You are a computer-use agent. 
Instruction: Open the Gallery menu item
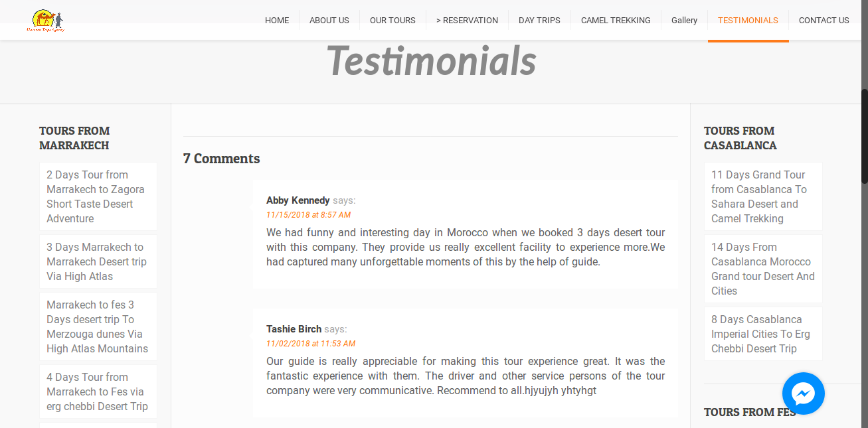(684, 20)
